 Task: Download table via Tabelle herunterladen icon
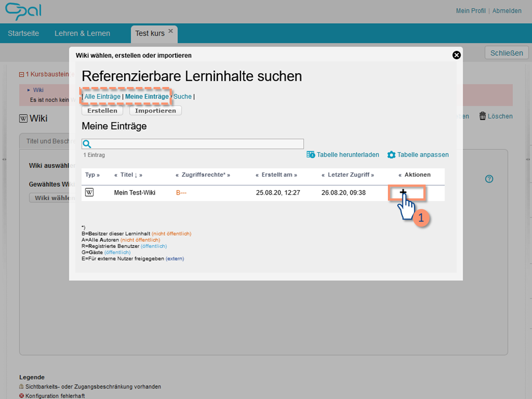pos(310,155)
